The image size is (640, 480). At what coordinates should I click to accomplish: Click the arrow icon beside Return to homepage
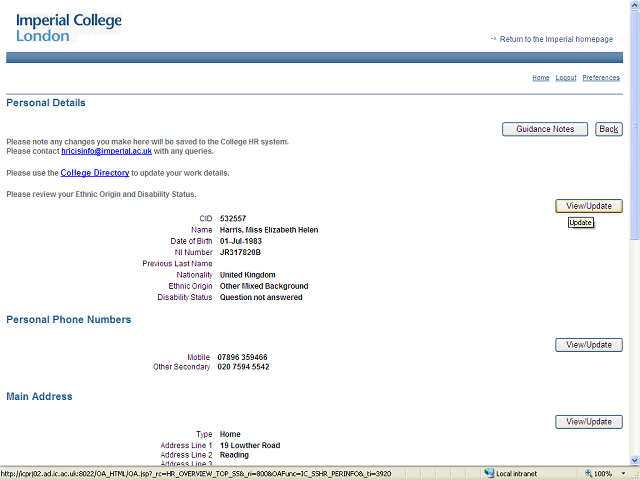[x=493, y=39]
